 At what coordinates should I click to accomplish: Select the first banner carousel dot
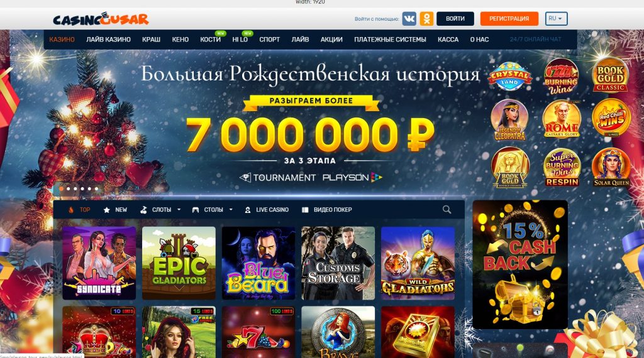[62, 188]
